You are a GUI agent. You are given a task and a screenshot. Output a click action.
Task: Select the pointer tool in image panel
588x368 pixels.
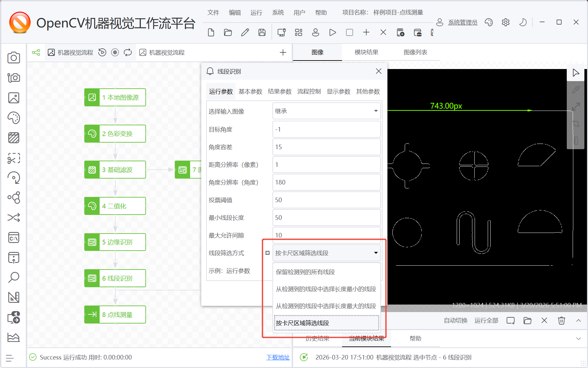576,73
